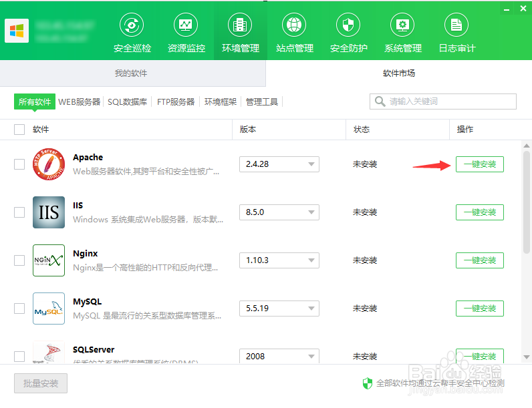Filter by 管理工具 category
The height and width of the screenshot is (408, 532).
point(262,101)
